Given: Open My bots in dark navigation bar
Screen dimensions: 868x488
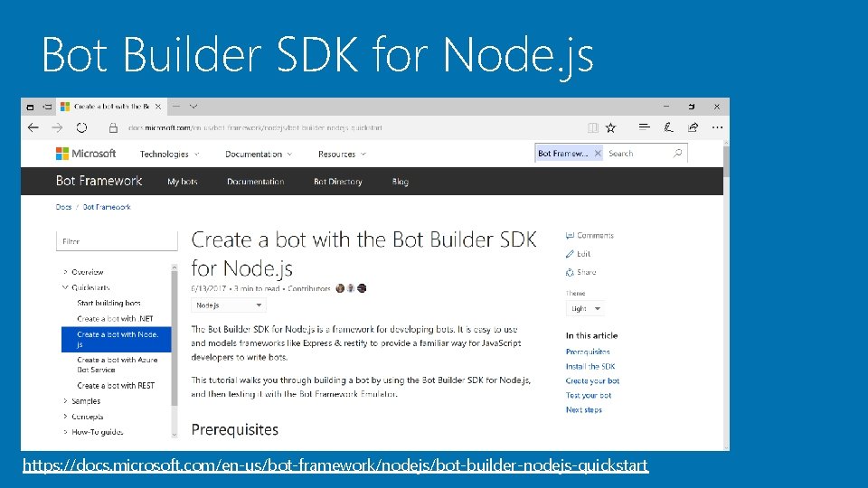Looking at the screenshot, I should (x=183, y=182).
